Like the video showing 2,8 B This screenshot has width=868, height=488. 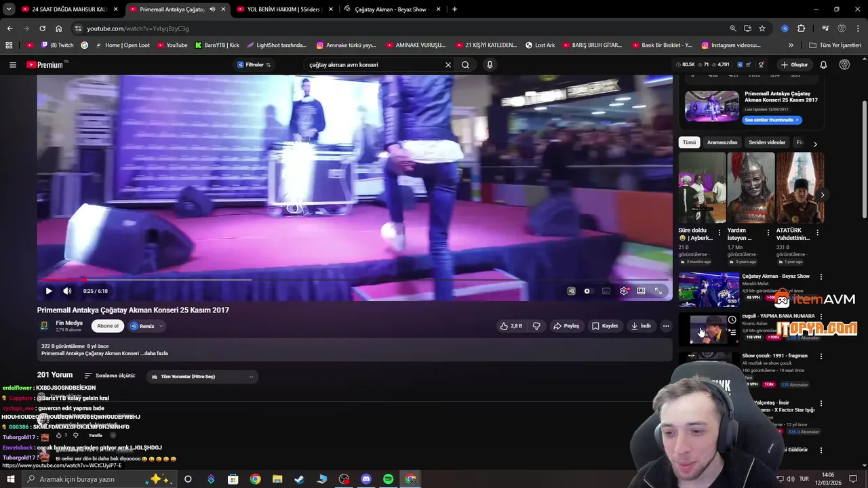tap(511, 326)
